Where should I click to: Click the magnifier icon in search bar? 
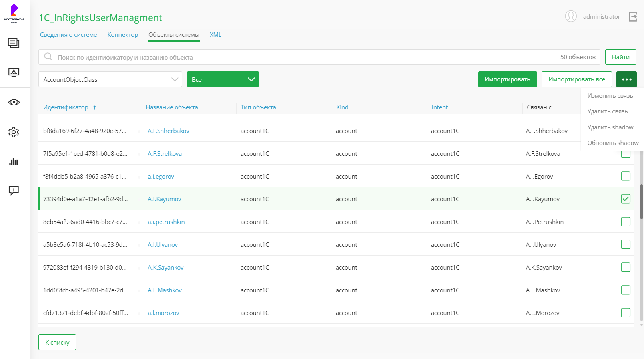point(48,57)
